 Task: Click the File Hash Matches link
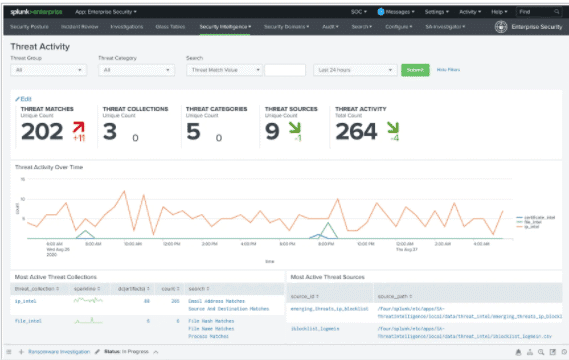211,321
